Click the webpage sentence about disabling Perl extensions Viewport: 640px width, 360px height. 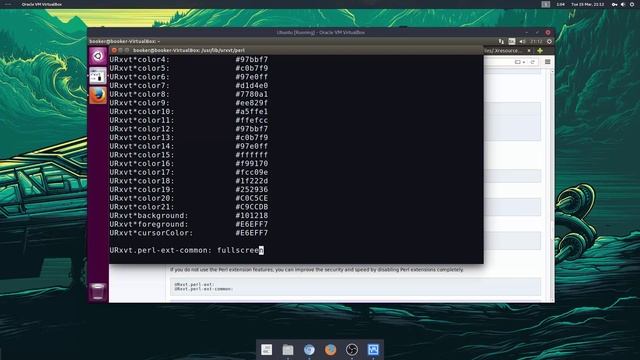point(317,269)
